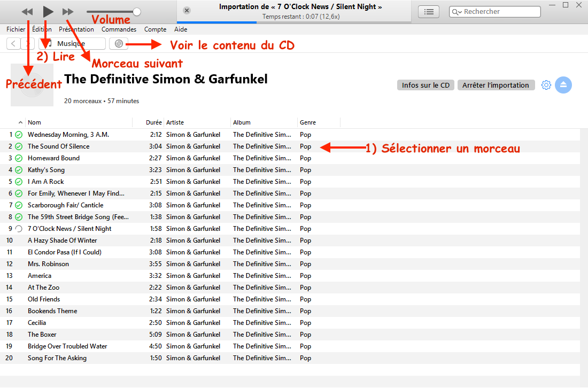Click the green check beside 59th Street Bridge Song
The width and height of the screenshot is (588, 388).
click(19, 217)
